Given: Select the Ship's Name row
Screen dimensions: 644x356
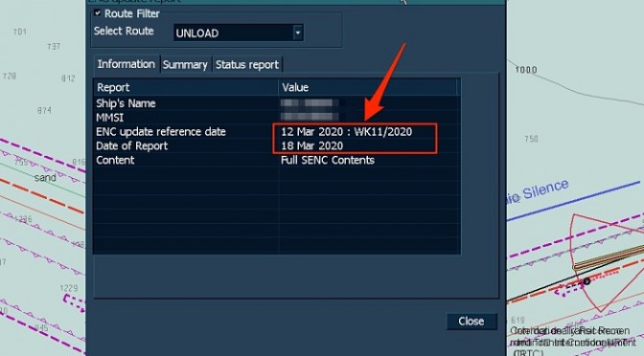Looking at the screenshot, I should pyautogui.click(x=276, y=103).
